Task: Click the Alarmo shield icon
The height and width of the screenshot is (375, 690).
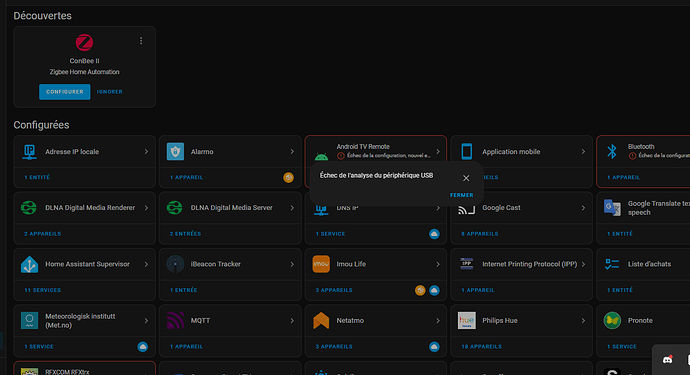Action: click(x=175, y=151)
